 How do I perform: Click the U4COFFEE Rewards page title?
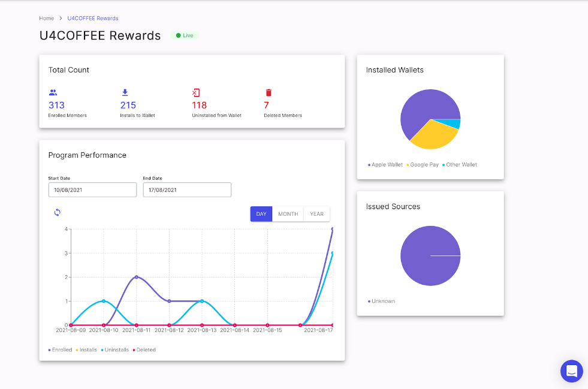(x=100, y=35)
